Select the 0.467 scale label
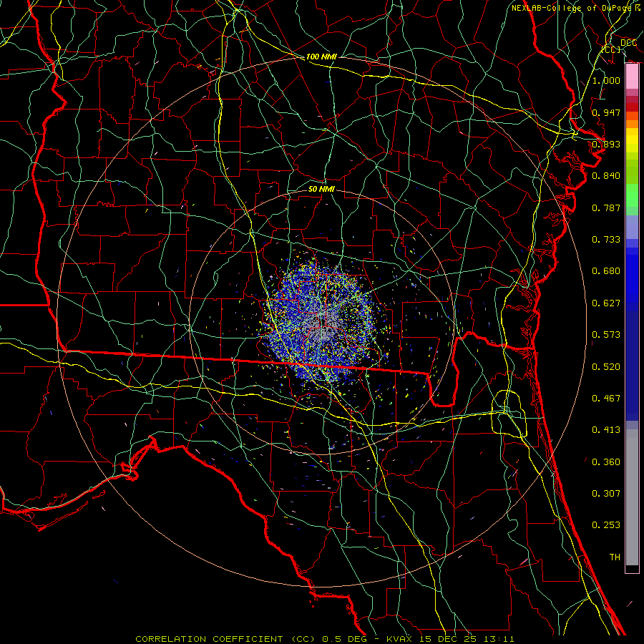 point(606,399)
